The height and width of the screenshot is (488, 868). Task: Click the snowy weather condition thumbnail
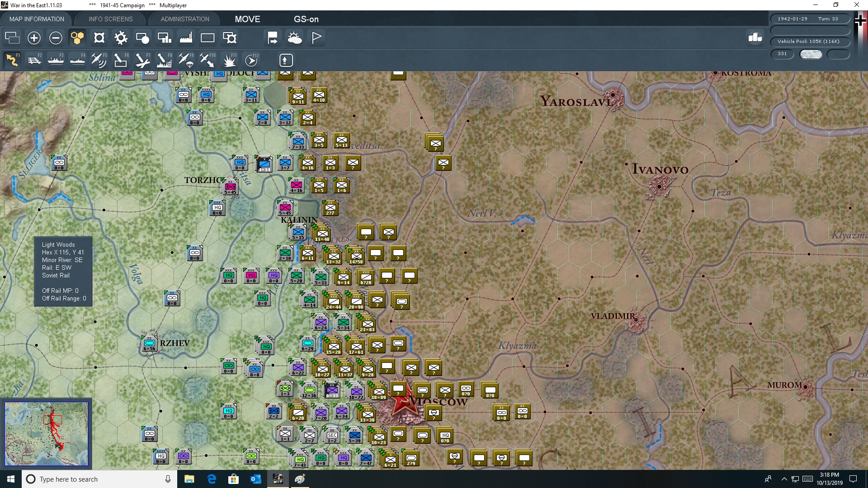811,54
